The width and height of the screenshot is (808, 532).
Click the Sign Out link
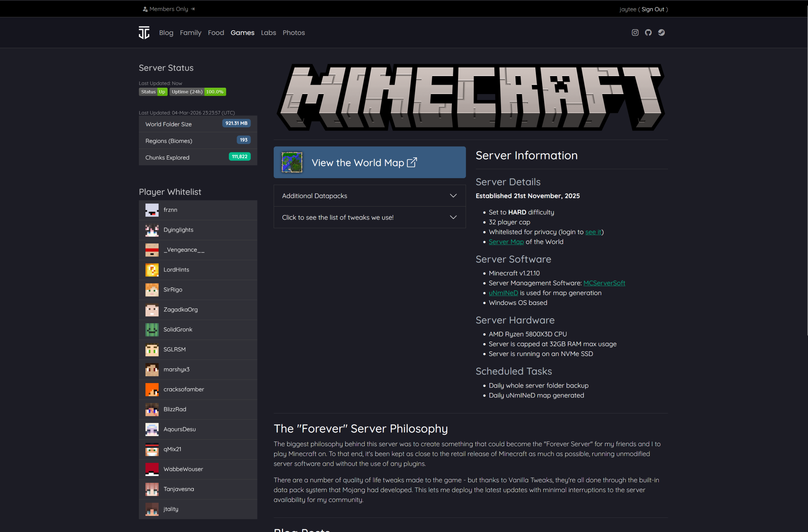(652, 9)
